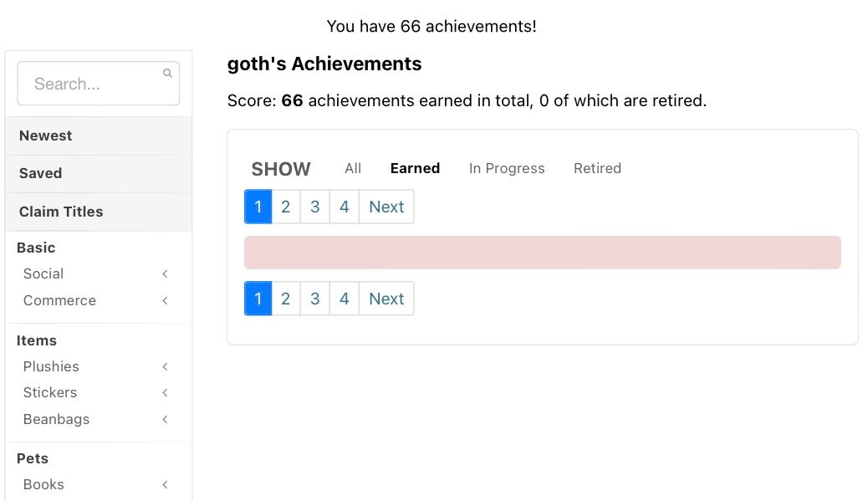Open the Newest section
This screenshot has width=868, height=501.
pyautogui.click(x=46, y=135)
